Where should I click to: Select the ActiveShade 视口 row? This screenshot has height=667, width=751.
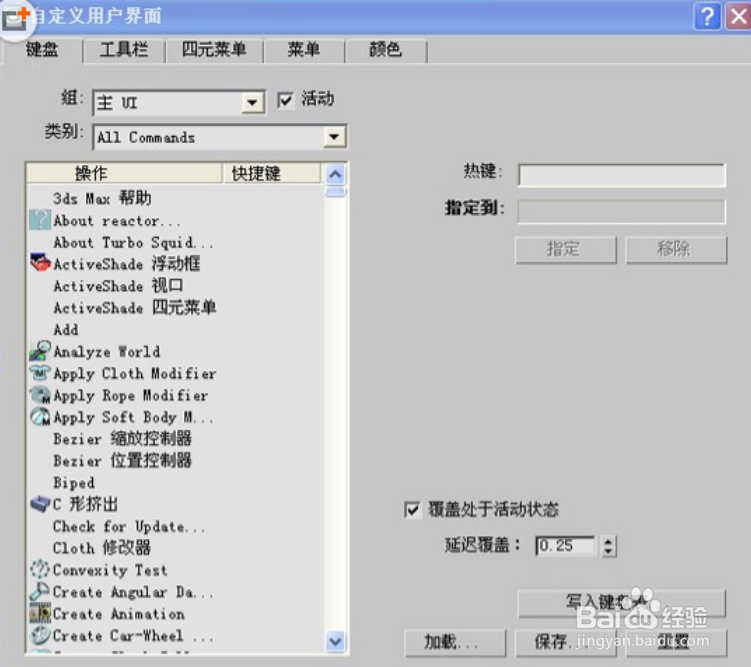click(x=175, y=286)
